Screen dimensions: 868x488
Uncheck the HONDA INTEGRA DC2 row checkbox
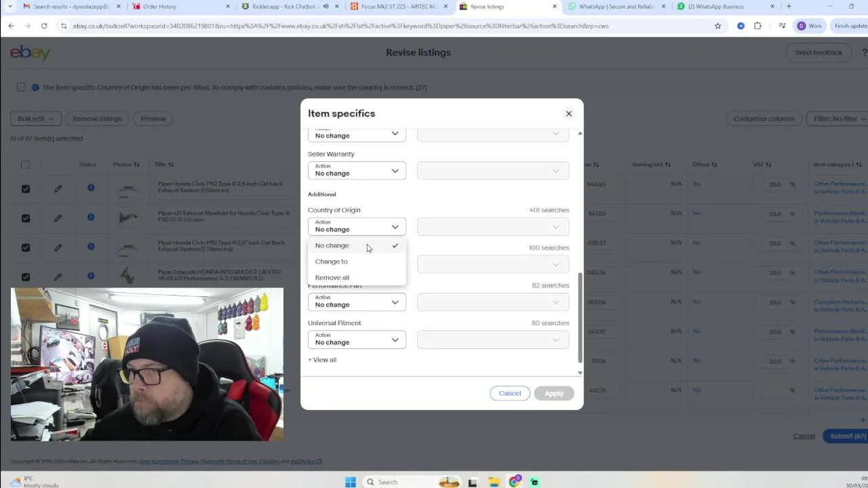pyautogui.click(x=25, y=277)
